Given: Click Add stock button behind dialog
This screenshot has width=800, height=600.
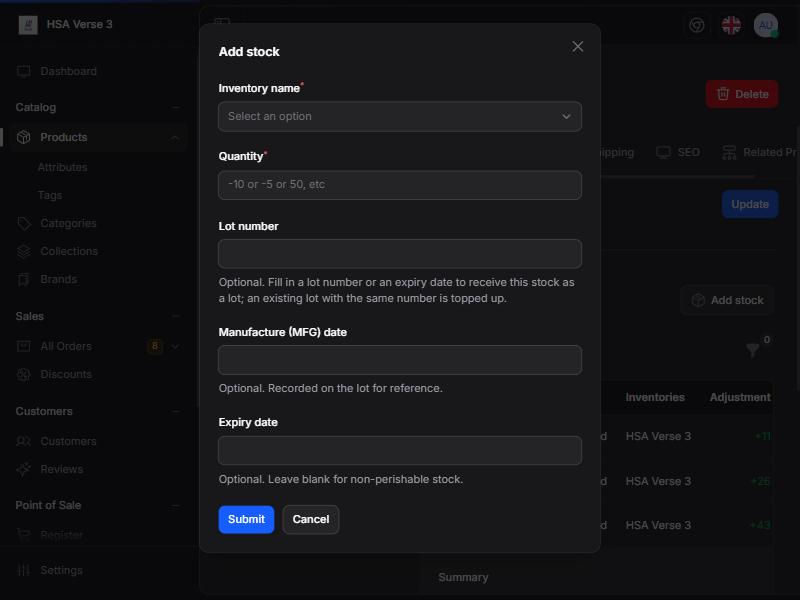Looking at the screenshot, I should click(x=727, y=300).
